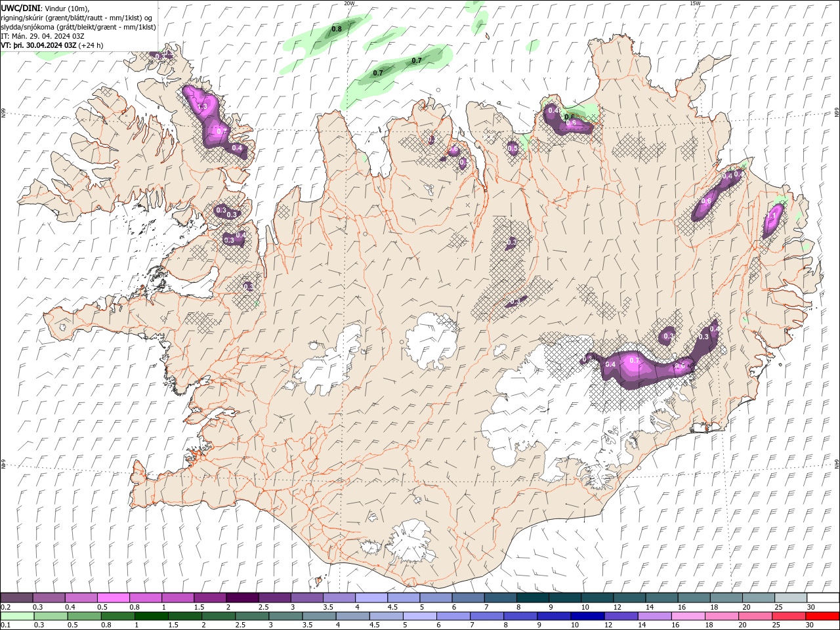Viewport: 840px width, 630px height.
Task: Click the title info box in the corner
Action: click(79, 26)
